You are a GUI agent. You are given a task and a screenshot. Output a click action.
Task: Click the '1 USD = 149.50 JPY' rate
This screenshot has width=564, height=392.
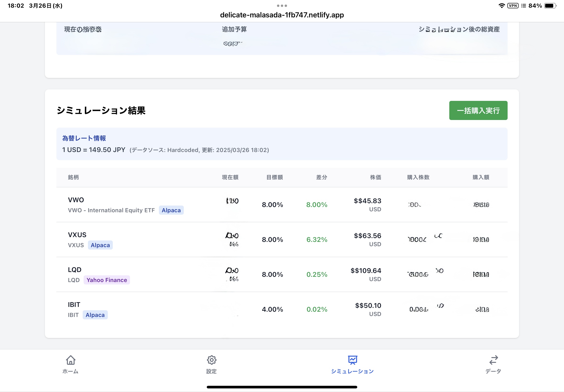[94, 150]
